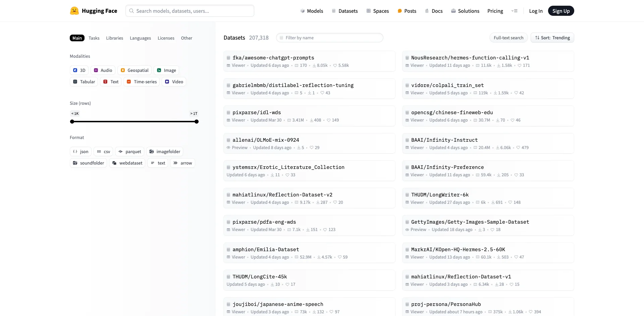Open the joujiboi/japanese-anime-speech dataset
The width and height of the screenshot is (644, 316).
[x=309, y=307]
